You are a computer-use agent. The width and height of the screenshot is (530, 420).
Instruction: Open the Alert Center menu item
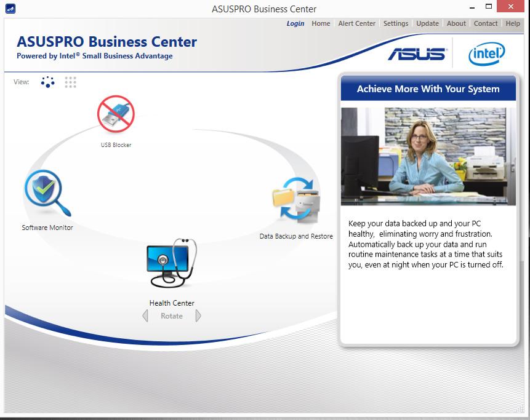356,23
